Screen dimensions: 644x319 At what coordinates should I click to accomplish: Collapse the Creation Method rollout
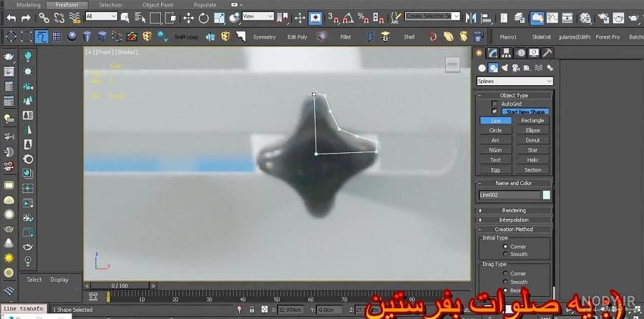(x=514, y=229)
